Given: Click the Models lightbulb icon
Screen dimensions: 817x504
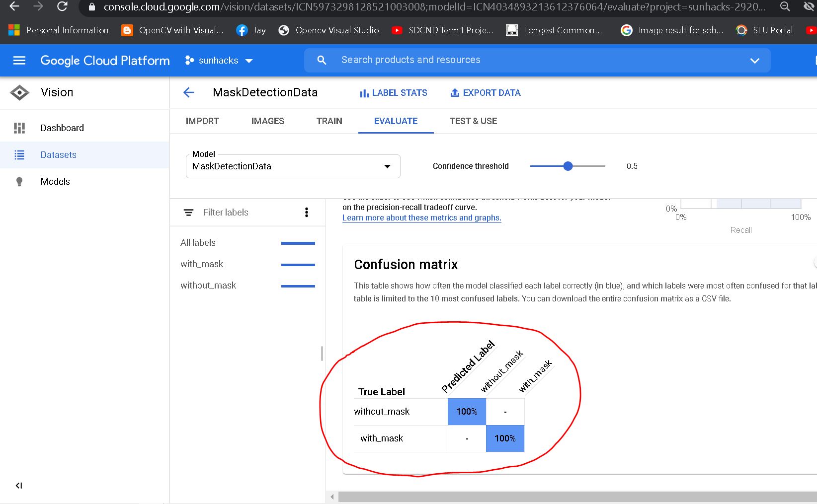Looking at the screenshot, I should [19, 182].
